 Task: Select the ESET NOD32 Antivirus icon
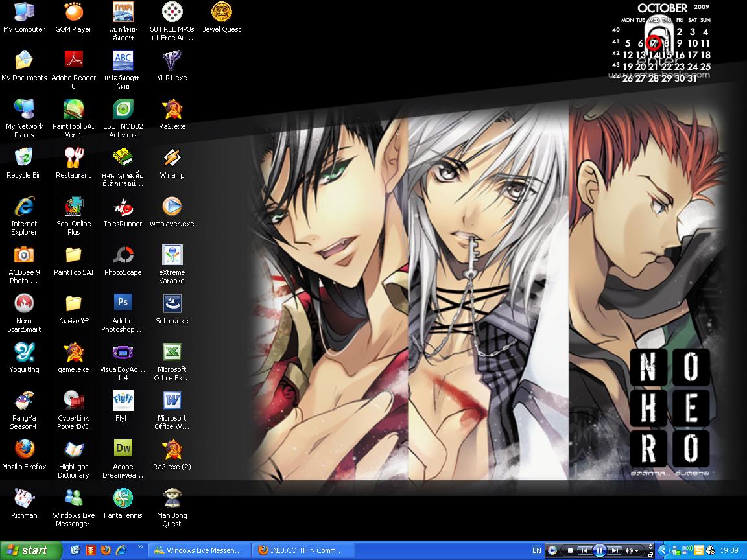pos(123,118)
